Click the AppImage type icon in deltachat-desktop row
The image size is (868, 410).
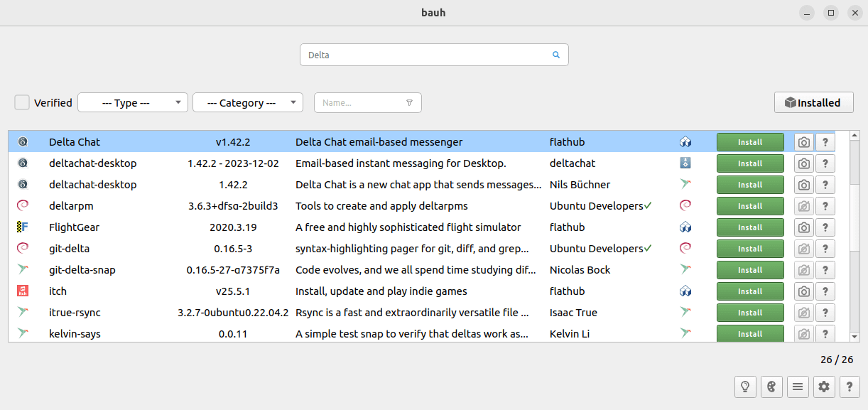coord(685,163)
